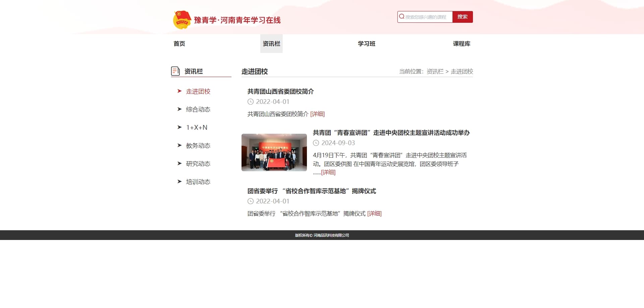Click the arrow icon beside 走进团校
The width and height of the screenshot is (644, 308).
coord(179,91)
